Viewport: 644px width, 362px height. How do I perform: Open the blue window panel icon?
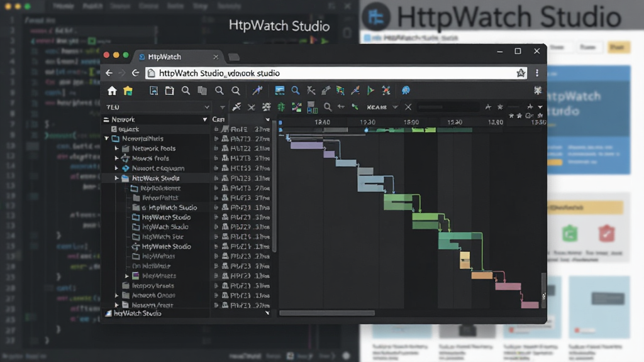(280, 90)
